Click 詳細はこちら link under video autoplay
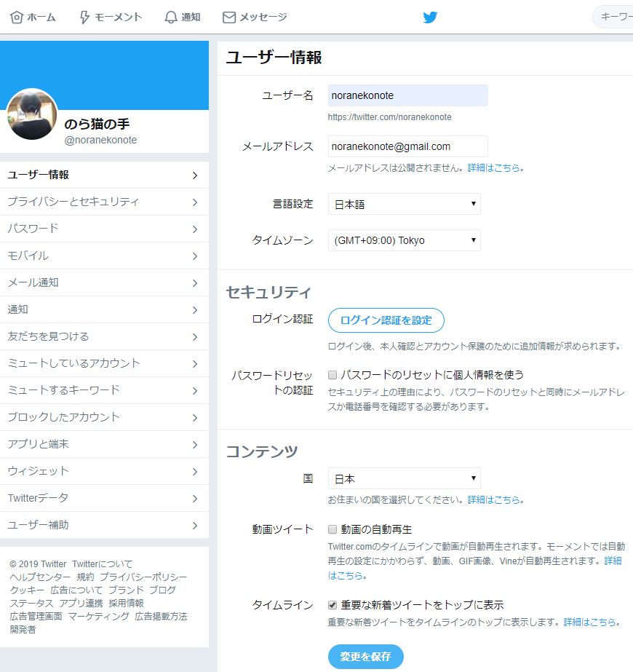 pyautogui.click(x=613, y=561)
